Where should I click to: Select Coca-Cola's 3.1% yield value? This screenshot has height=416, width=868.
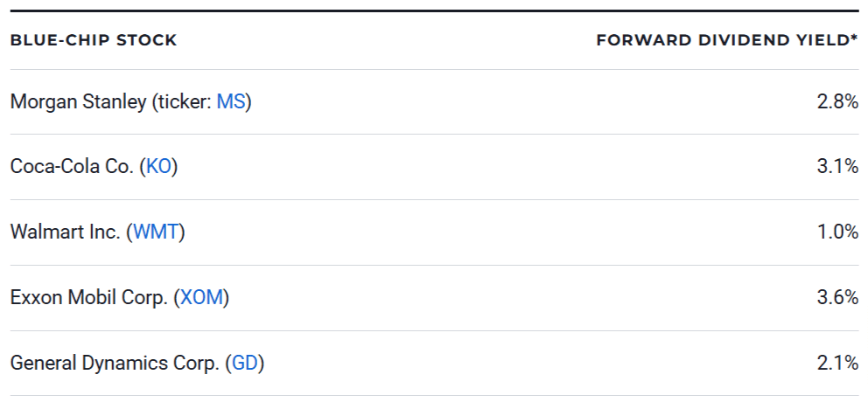[837, 166]
